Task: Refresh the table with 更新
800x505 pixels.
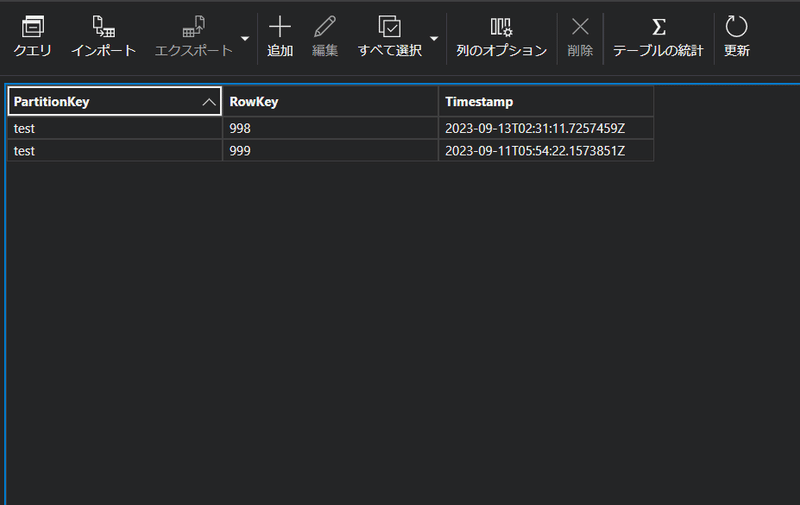Action: coord(736,37)
